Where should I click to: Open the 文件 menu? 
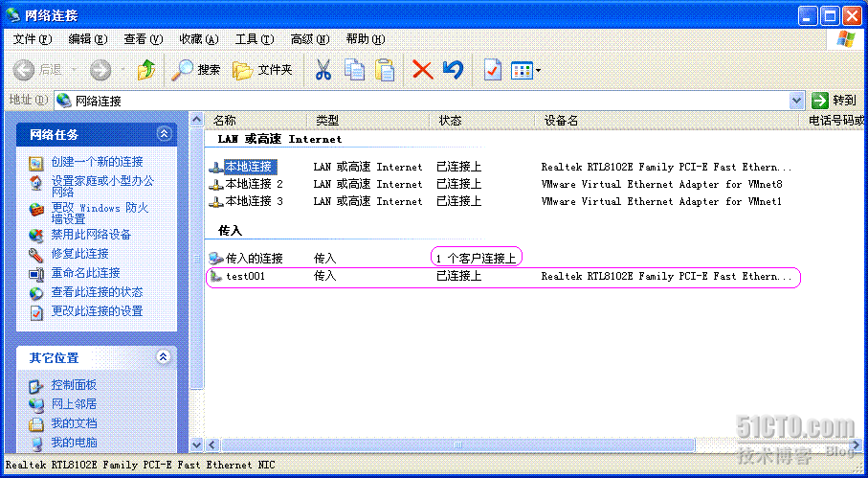33,39
